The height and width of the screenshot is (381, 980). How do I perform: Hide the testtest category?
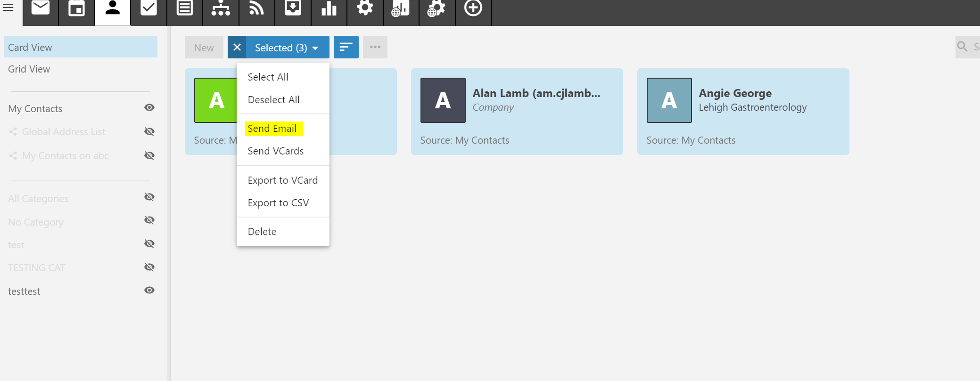[149, 290]
